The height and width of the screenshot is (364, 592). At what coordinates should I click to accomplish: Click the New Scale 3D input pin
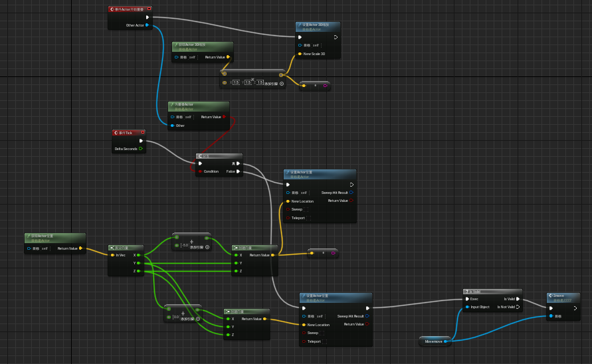tap(300, 54)
